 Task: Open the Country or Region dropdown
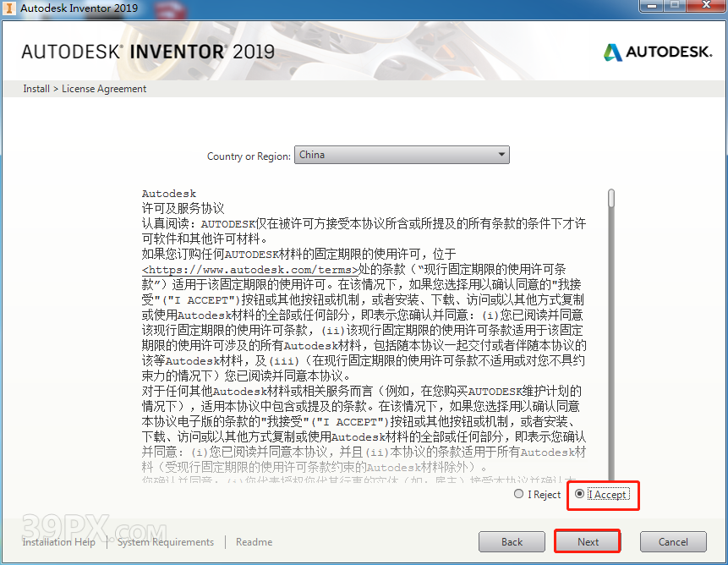pyautogui.click(x=402, y=155)
